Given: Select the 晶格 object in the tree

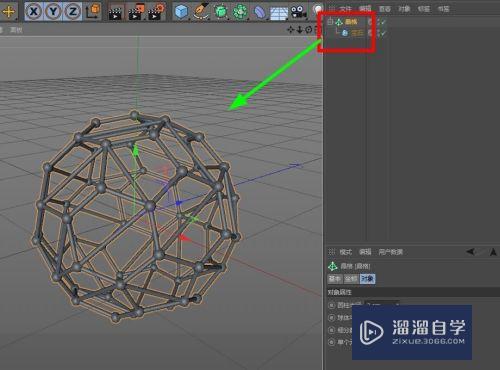Looking at the screenshot, I should [351, 22].
